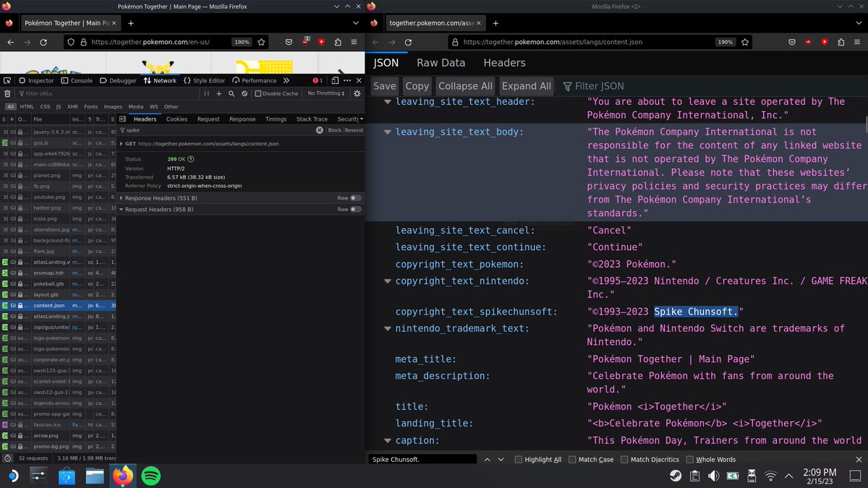Viewport: 868px width, 488px height.
Task: Open hamburger menu in left Firefox window
Action: (x=354, y=42)
